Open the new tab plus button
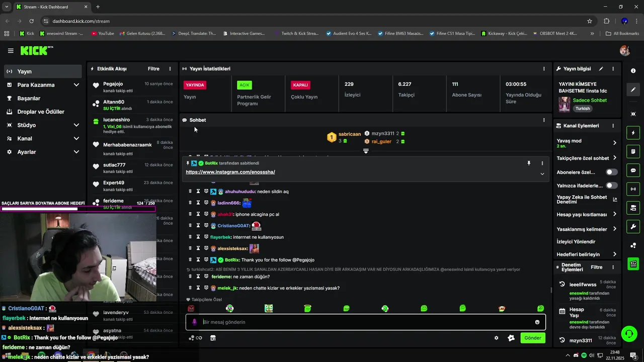Screen dimensions: 644x362 point(98,7)
